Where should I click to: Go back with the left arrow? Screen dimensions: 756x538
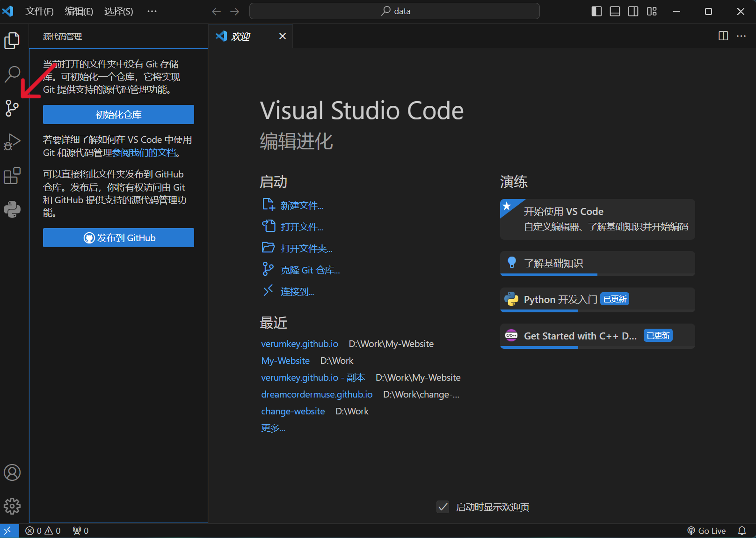coord(216,11)
